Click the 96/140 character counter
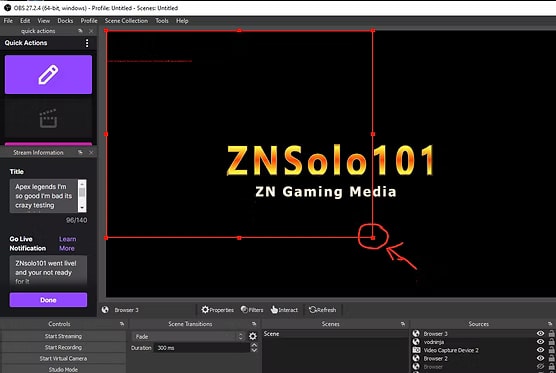 pos(76,220)
